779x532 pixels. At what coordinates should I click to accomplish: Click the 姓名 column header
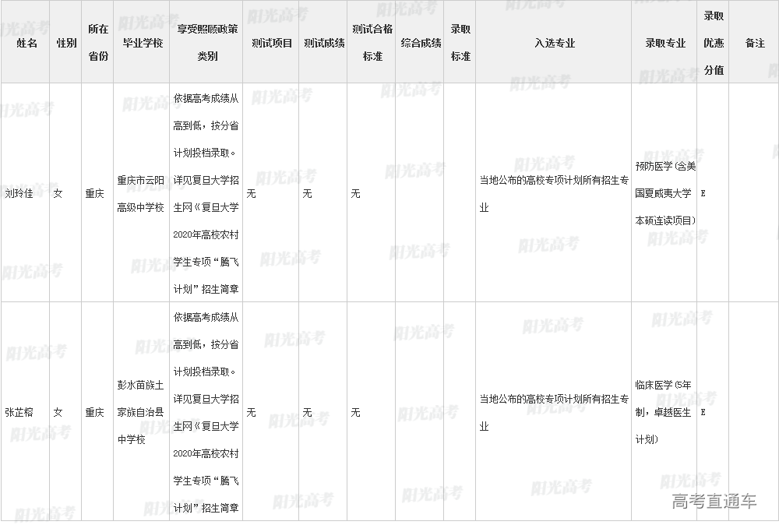[x=26, y=43]
